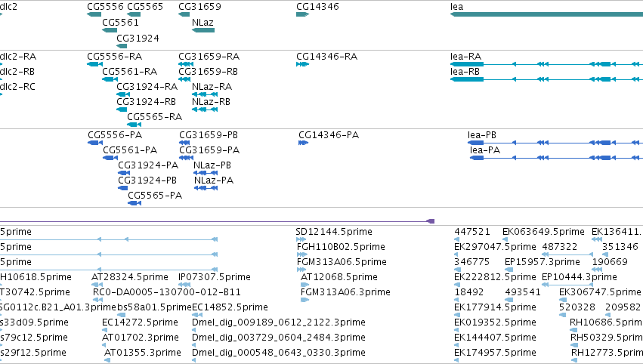Click the dlc2-RC transcript label
643x364 pixels.
(x=17, y=87)
